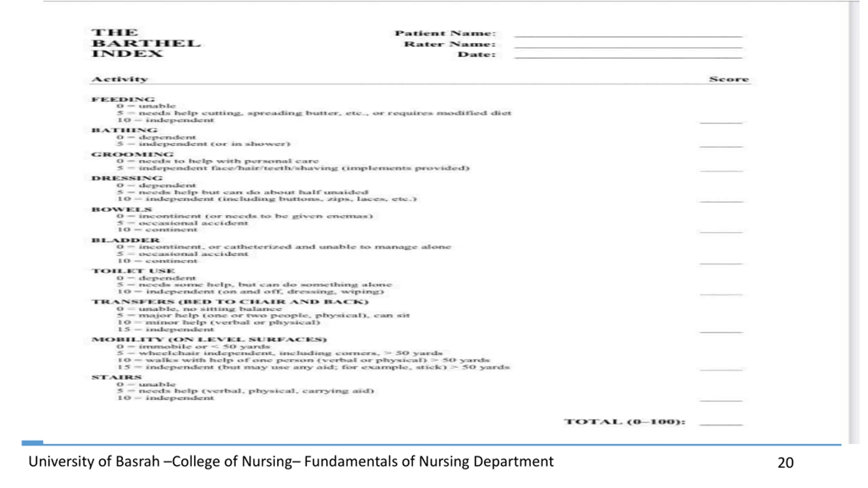The image size is (868, 488).
Task: Click 'independent face/hair/teeth/shaving' line
Action: tap(293, 168)
